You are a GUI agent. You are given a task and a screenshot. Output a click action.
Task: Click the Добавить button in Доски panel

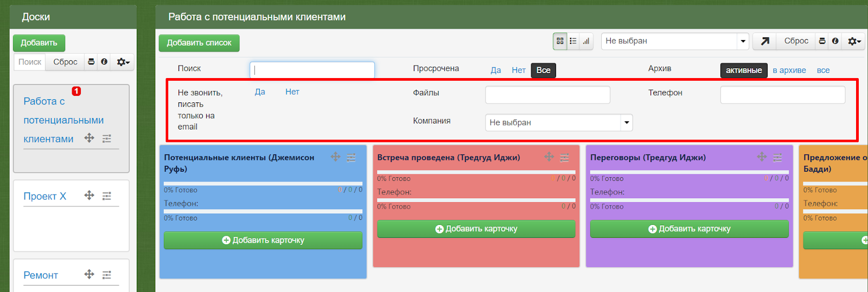coord(39,43)
